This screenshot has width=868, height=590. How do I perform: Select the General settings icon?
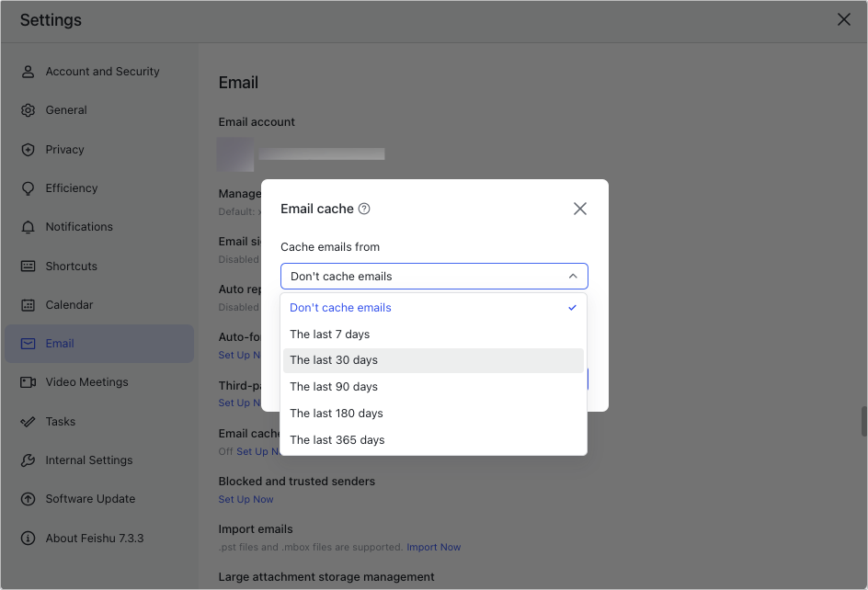[x=28, y=109]
